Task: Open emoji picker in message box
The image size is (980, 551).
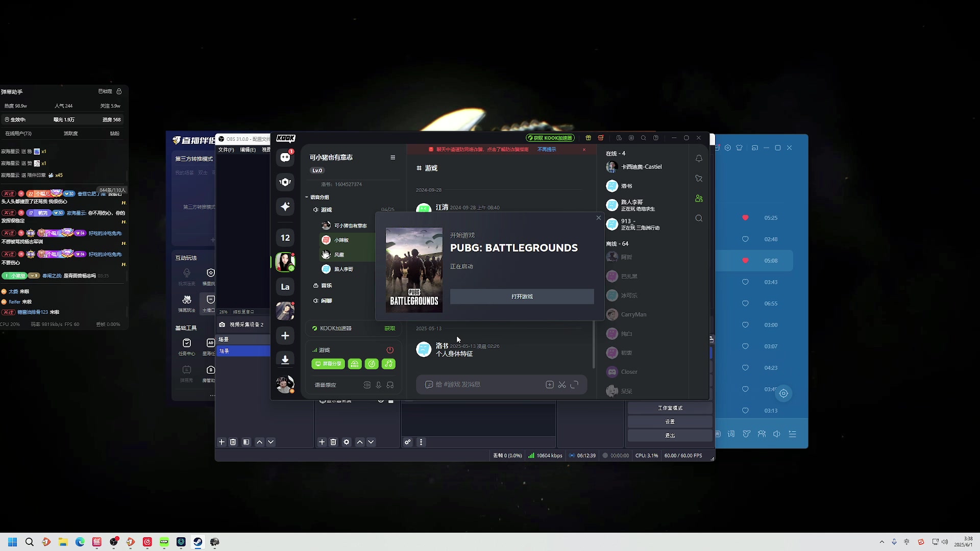Action: point(429,385)
